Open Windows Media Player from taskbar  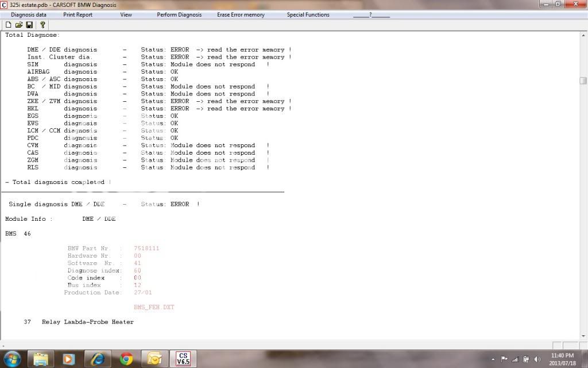[69, 359]
